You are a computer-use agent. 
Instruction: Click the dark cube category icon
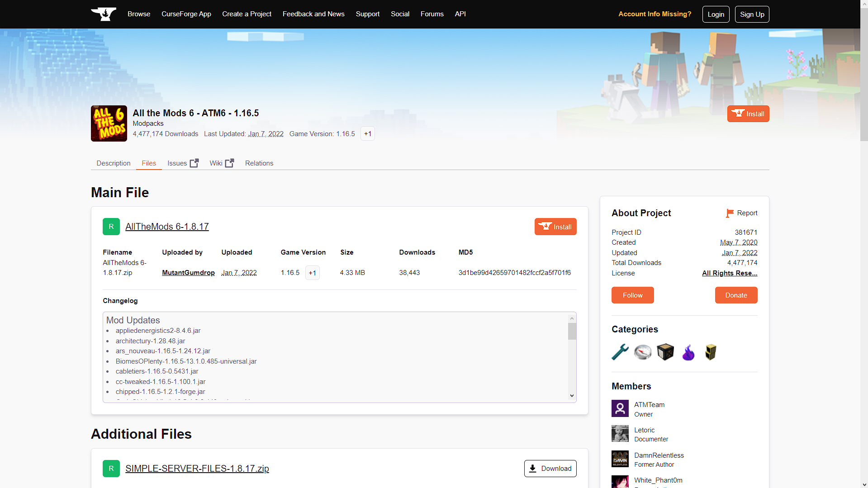click(x=665, y=352)
